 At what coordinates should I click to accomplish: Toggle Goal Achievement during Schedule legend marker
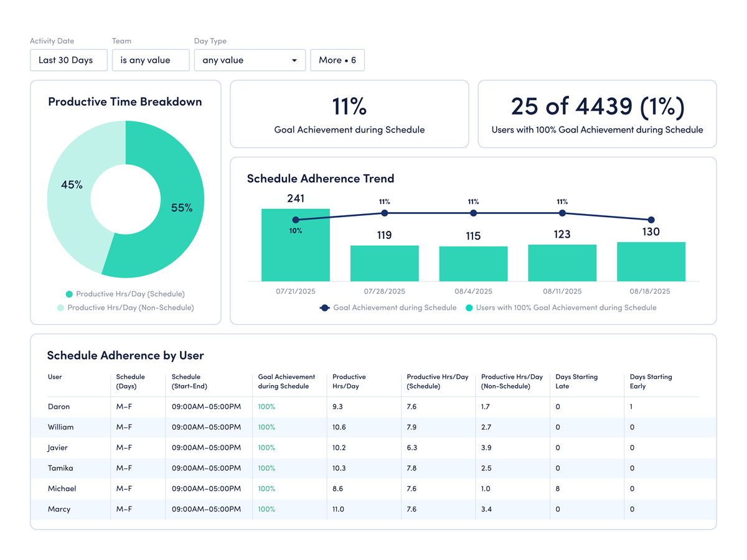click(x=324, y=307)
